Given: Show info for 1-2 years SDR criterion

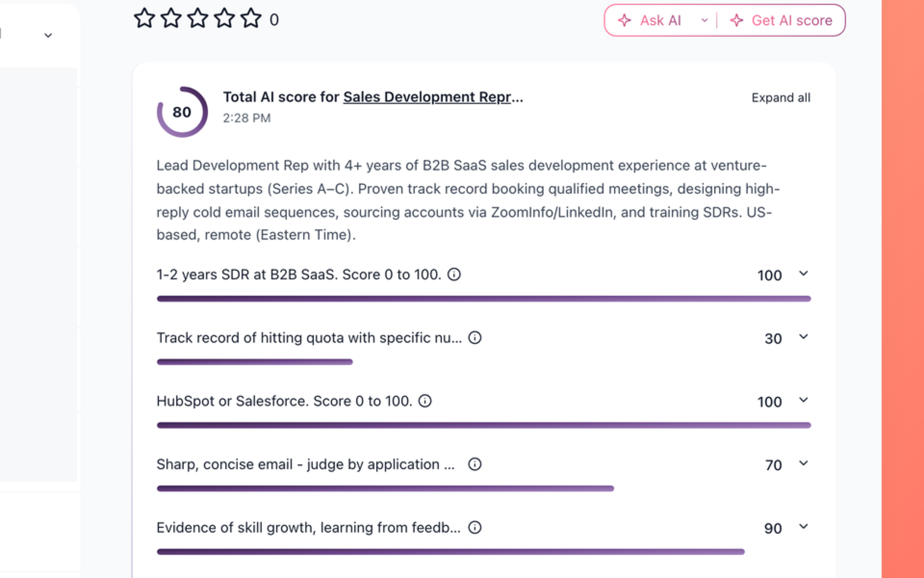Looking at the screenshot, I should 454,274.
